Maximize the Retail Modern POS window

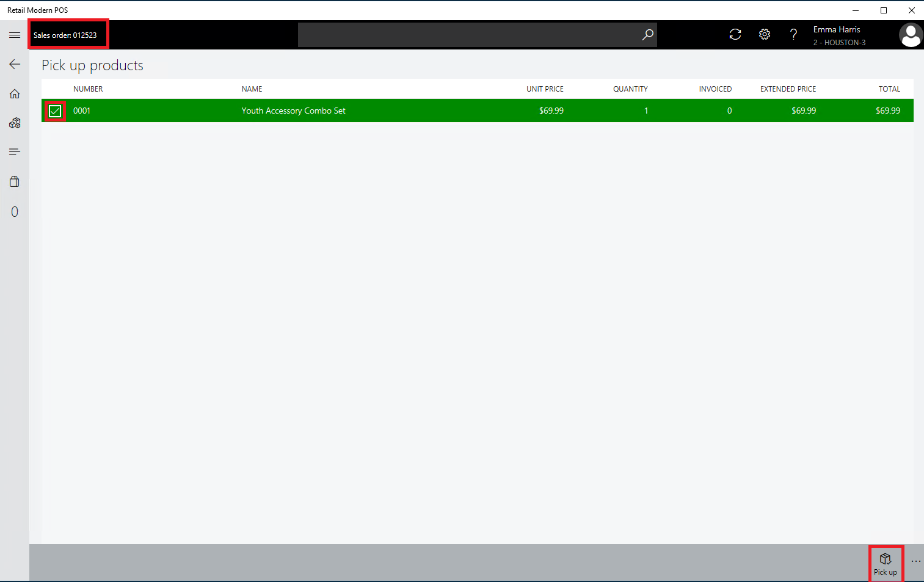click(x=884, y=10)
